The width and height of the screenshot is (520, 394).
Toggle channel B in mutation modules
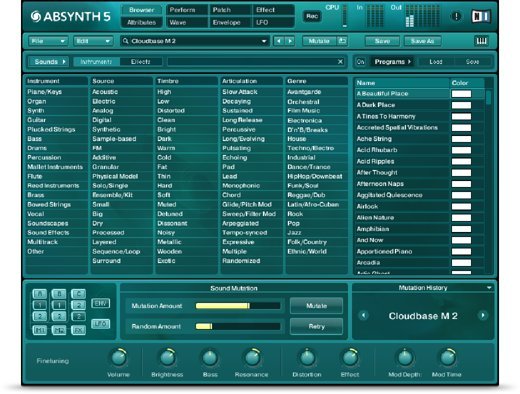coord(59,294)
